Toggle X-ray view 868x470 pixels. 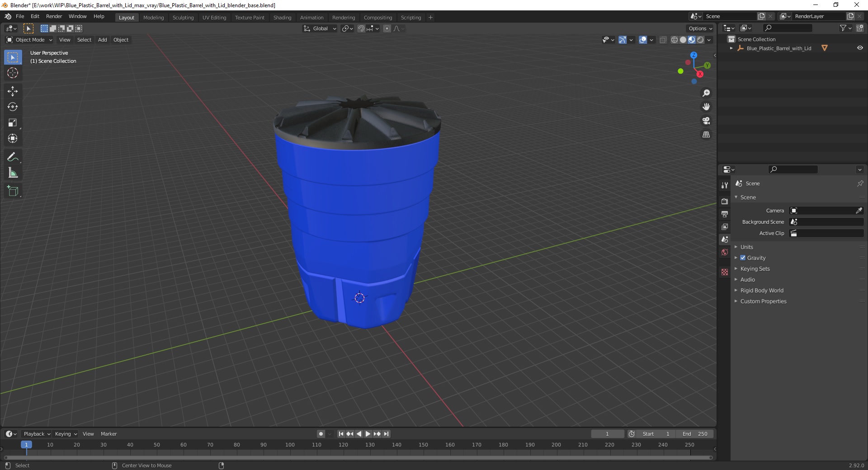tap(663, 40)
